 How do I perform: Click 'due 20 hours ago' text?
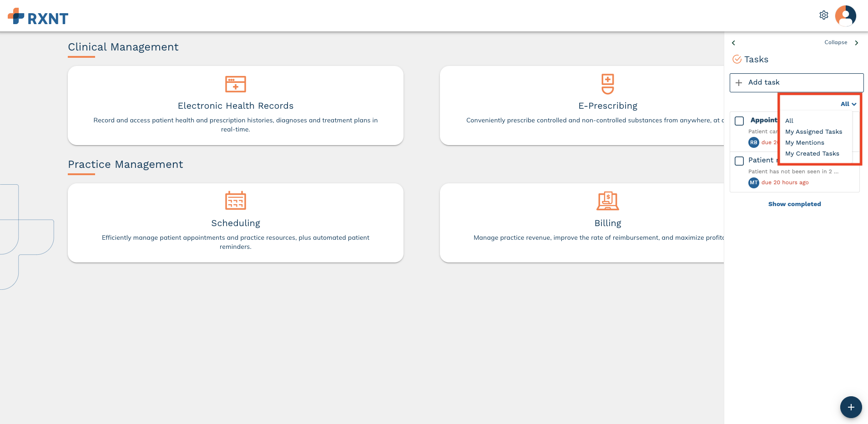point(785,182)
